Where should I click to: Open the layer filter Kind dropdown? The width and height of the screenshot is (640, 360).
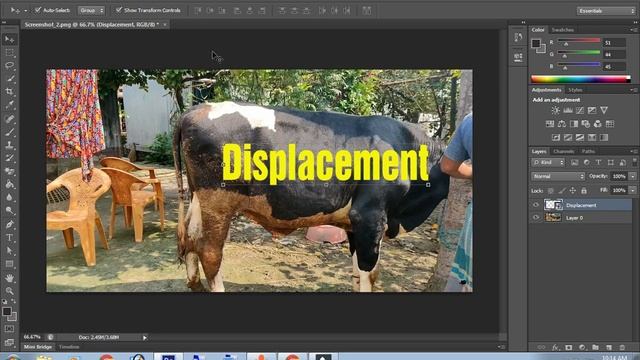(548, 162)
